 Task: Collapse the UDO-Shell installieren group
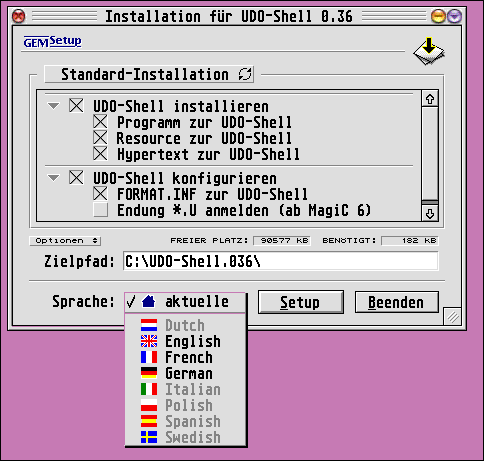point(53,106)
